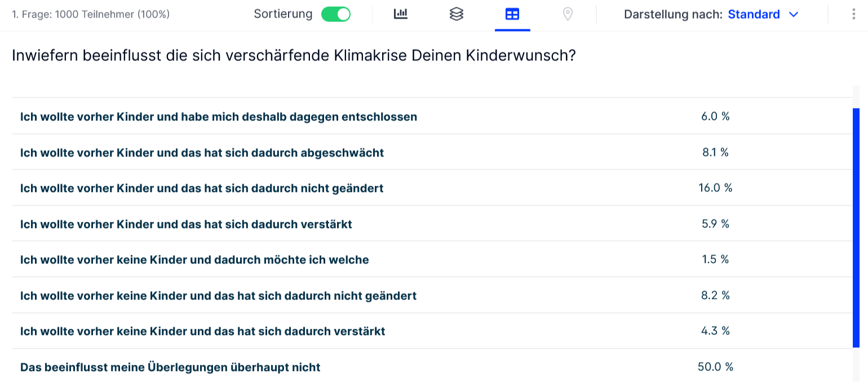Open the three-dot more options menu
The width and height of the screenshot is (868, 384).
click(x=853, y=14)
